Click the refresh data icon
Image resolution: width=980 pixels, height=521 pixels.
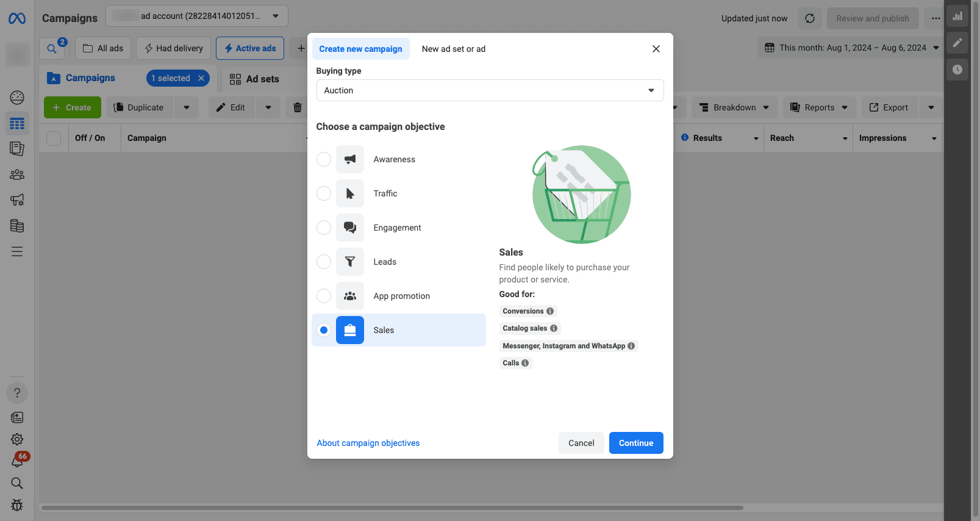click(810, 18)
